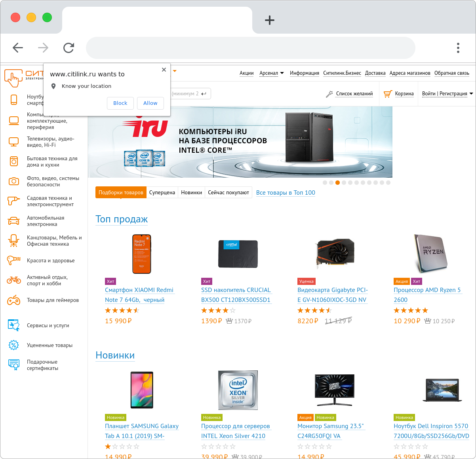Allow location access for citilink.ru
This screenshot has height=459, width=476.
click(x=150, y=103)
